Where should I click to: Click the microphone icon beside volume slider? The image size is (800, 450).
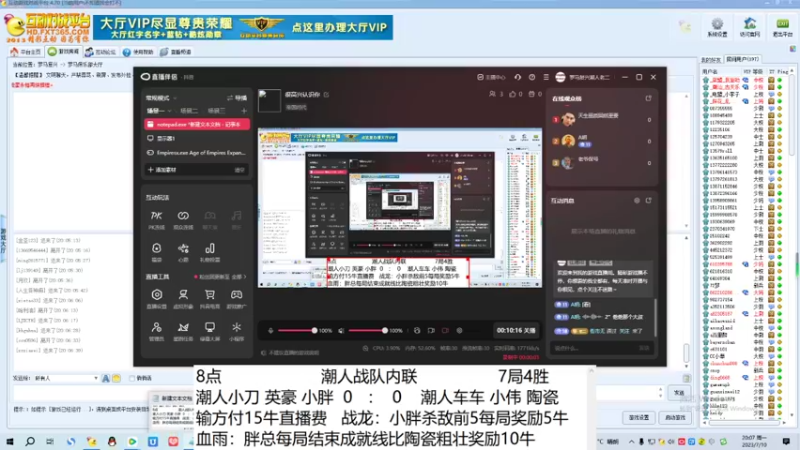point(270,331)
